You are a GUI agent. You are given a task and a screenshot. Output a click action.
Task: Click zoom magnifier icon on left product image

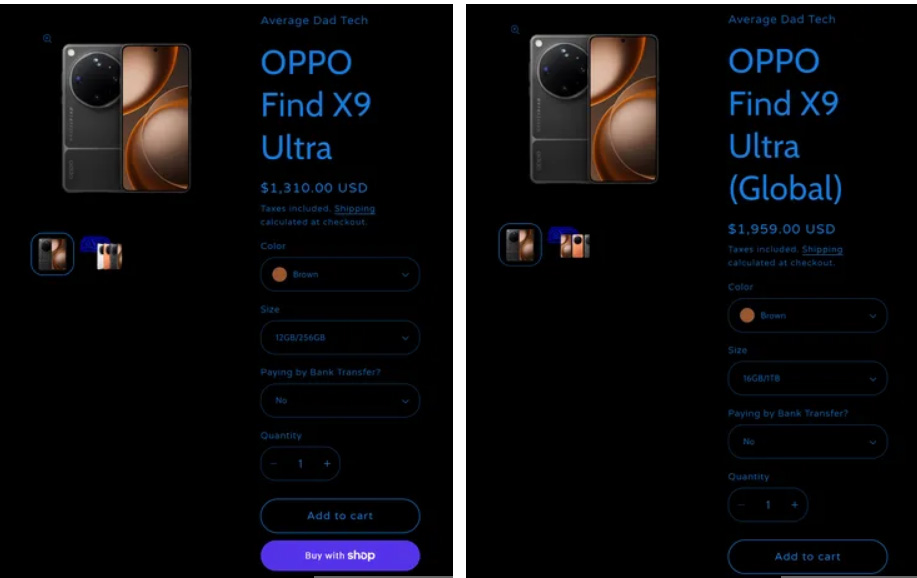pyautogui.click(x=47, y=39)
